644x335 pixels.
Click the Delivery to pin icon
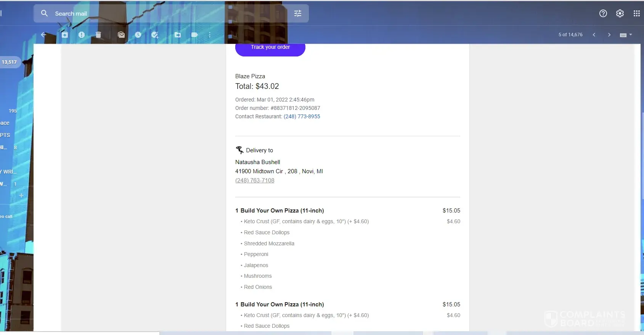[239, 150]
